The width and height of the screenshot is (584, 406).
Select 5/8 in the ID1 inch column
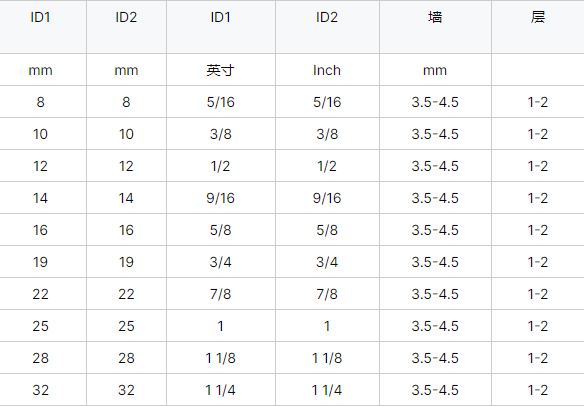[220, 230]
